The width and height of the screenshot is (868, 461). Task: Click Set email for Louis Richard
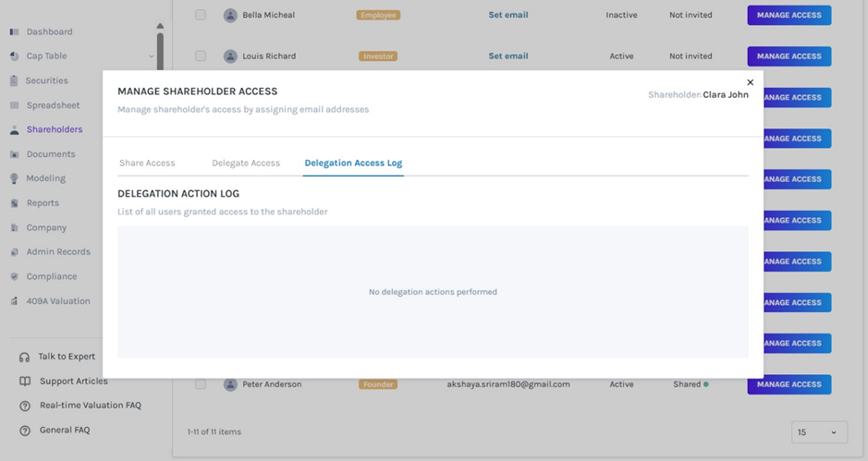508,56
